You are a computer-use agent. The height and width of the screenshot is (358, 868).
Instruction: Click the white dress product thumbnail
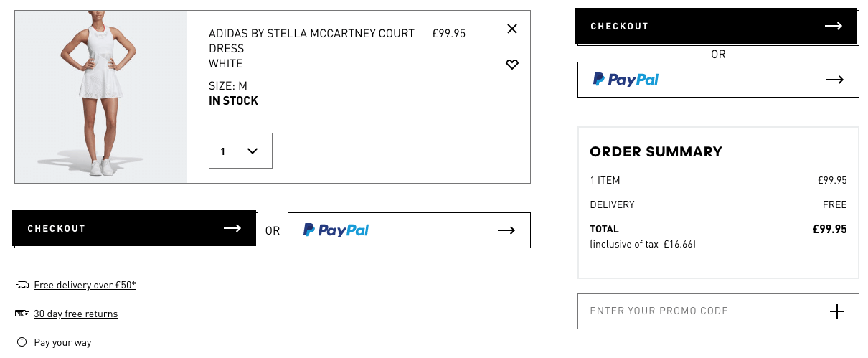pyautogui.click(x=101, y=97)
